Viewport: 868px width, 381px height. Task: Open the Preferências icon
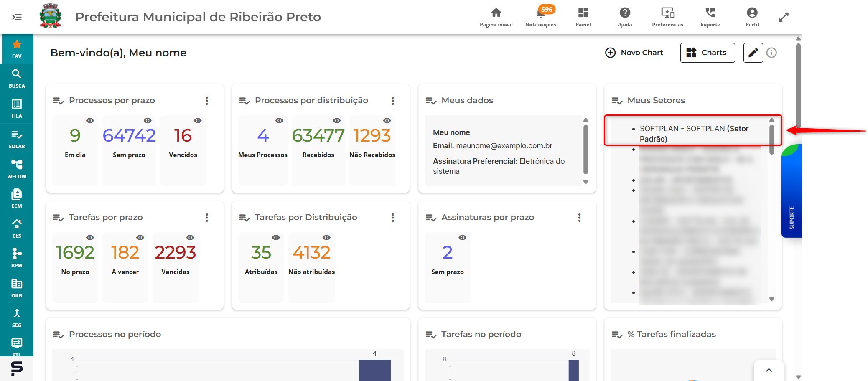[667, 13]
